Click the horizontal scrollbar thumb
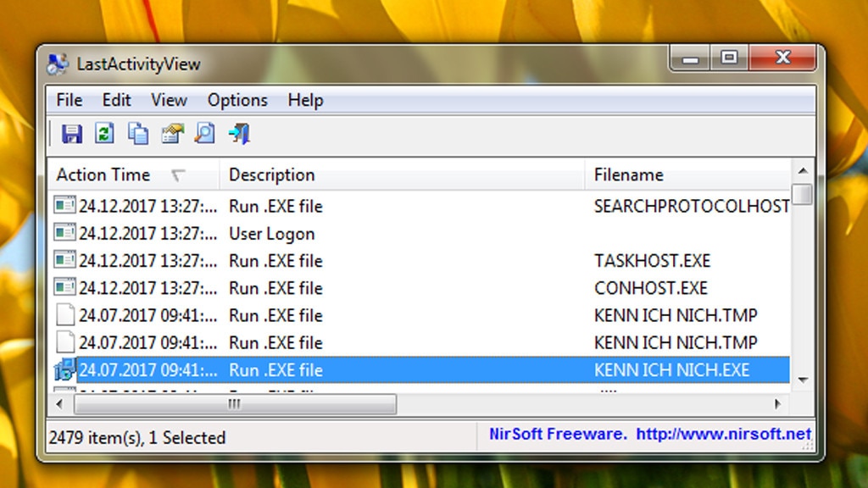 point(236,404)
